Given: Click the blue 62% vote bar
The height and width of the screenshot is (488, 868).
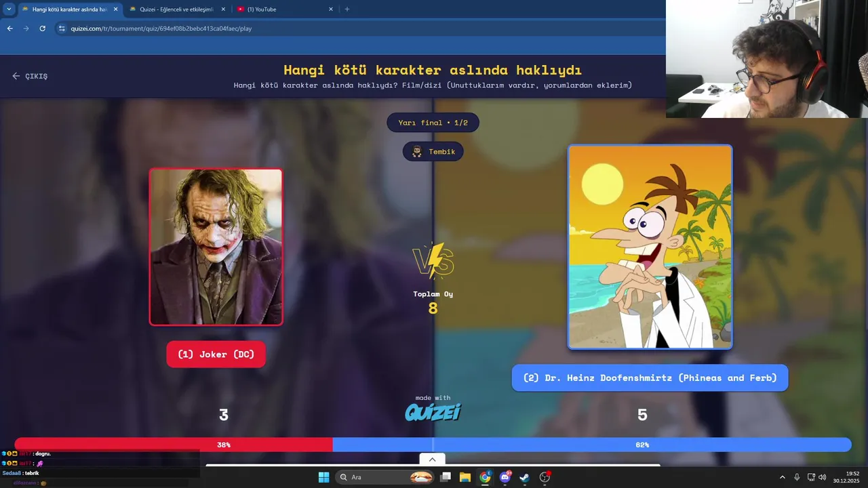Looking at the screenshot, I should pos(592,445).
